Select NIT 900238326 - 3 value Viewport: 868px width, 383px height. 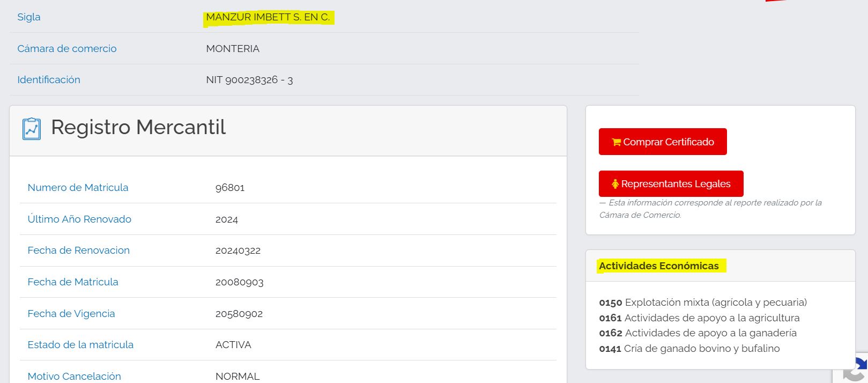[x=249, y=80]
